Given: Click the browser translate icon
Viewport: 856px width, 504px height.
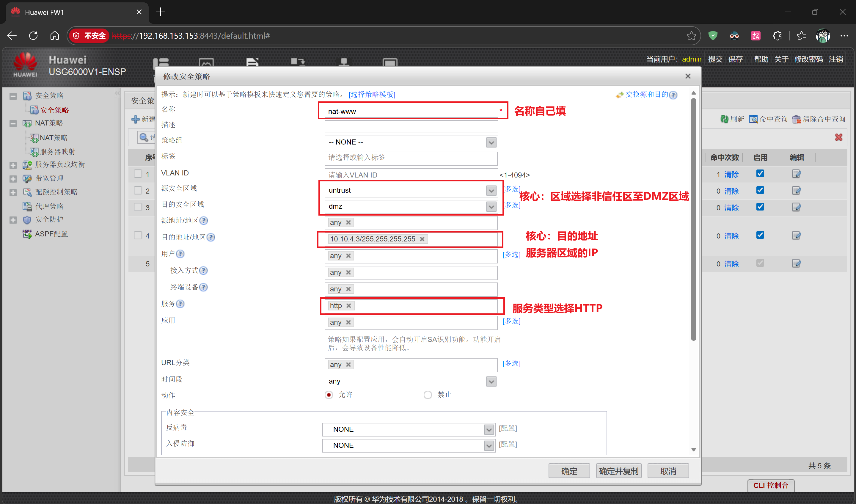Looking at the screenshot, I should coord(756,36).
